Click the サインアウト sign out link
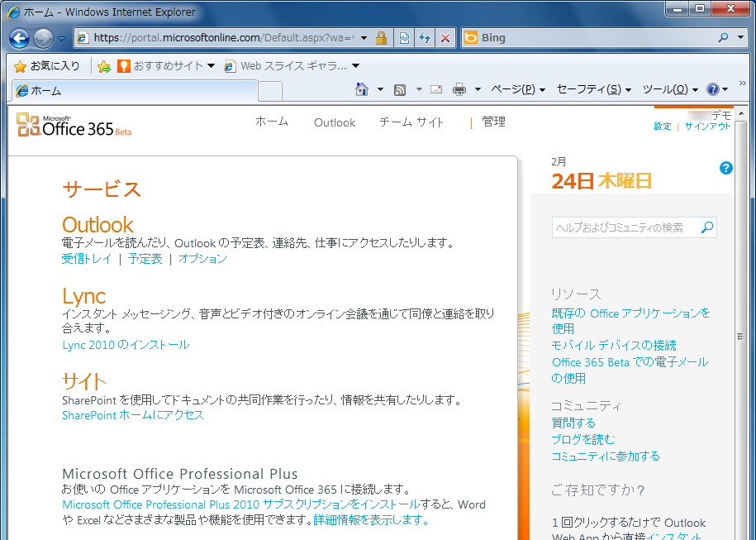Viewport: 756px width, 540px height. [x=708, y=127]
